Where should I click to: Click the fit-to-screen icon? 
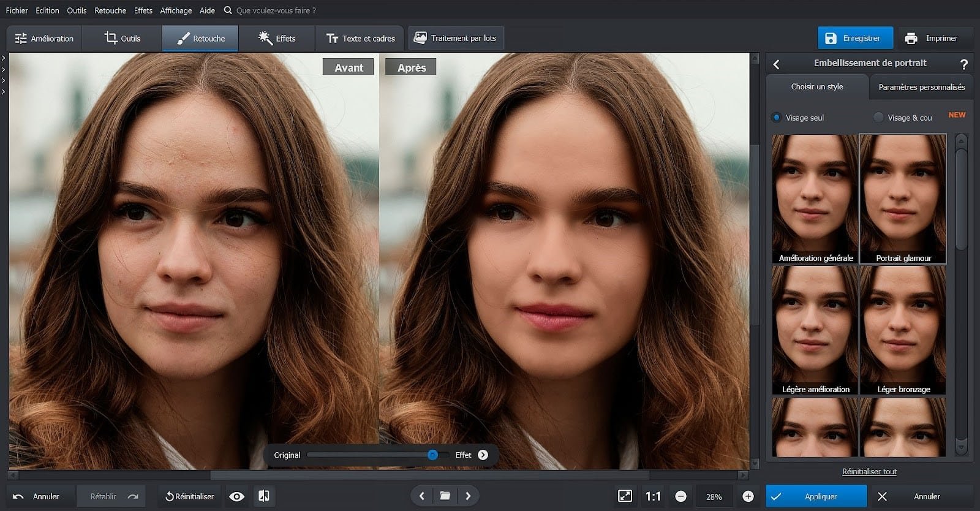click(625, 496)
